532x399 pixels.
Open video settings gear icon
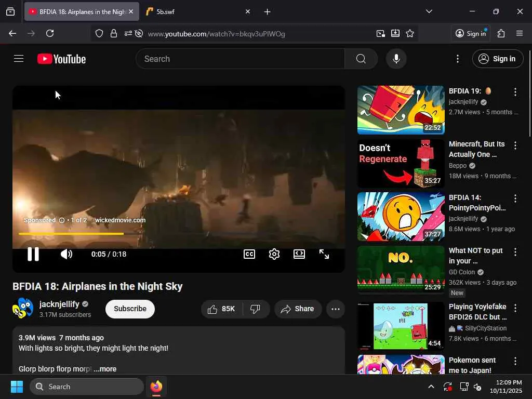[274, 254]
